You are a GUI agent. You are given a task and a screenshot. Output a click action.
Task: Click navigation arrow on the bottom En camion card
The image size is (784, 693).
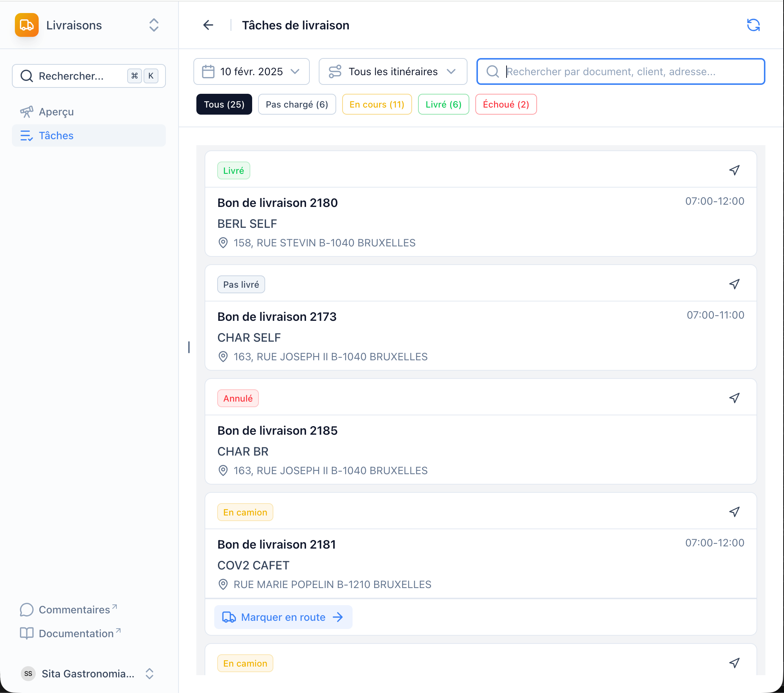(735, 663)
